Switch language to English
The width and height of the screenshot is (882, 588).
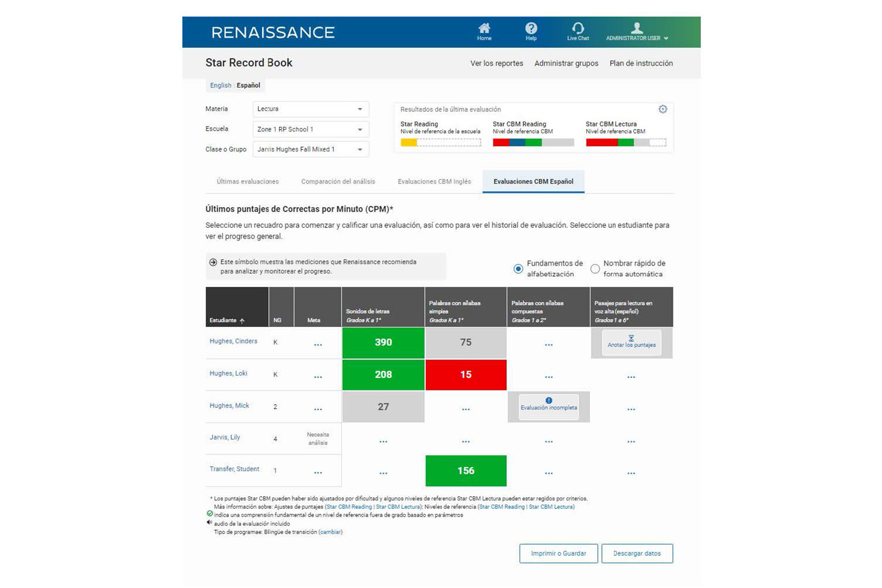[x=220, y=85]
